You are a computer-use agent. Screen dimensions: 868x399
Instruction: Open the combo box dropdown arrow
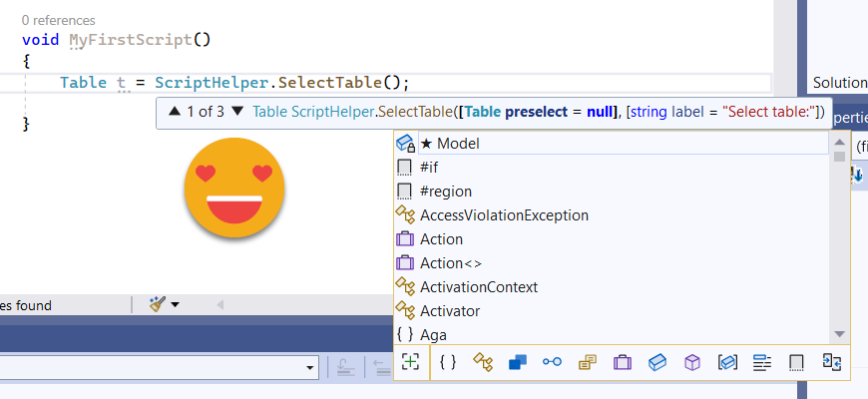point(309,368)
